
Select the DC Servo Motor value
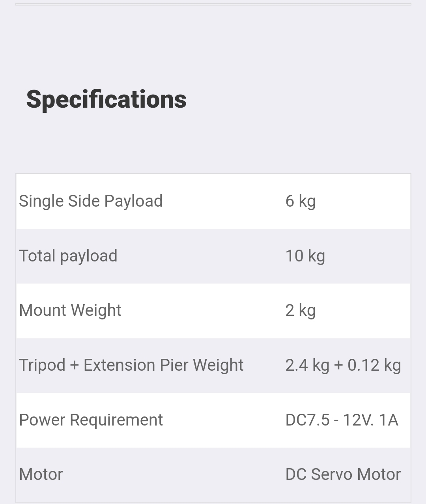343,474
